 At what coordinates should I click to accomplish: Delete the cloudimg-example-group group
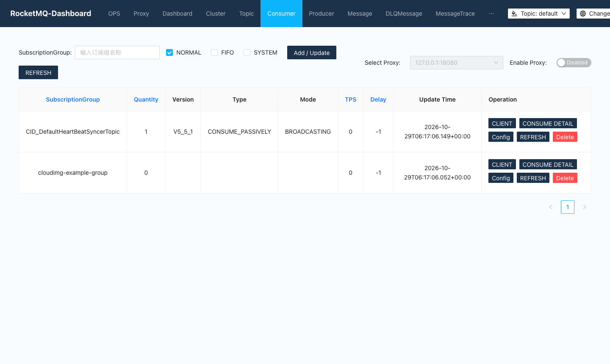565,178
